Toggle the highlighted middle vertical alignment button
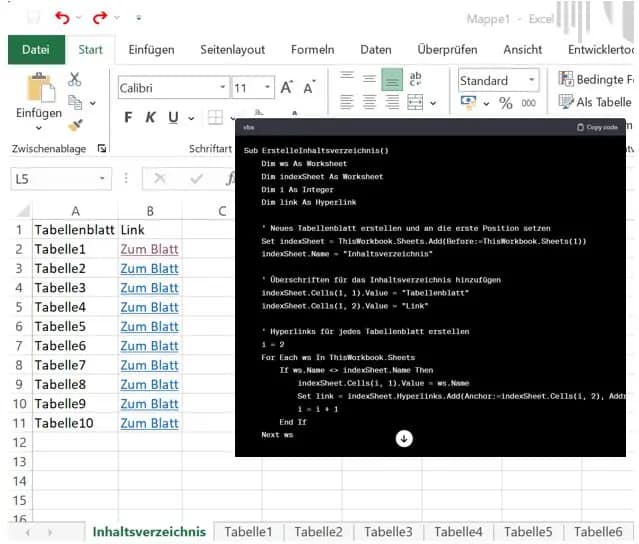639x544 pixels. 392,80
